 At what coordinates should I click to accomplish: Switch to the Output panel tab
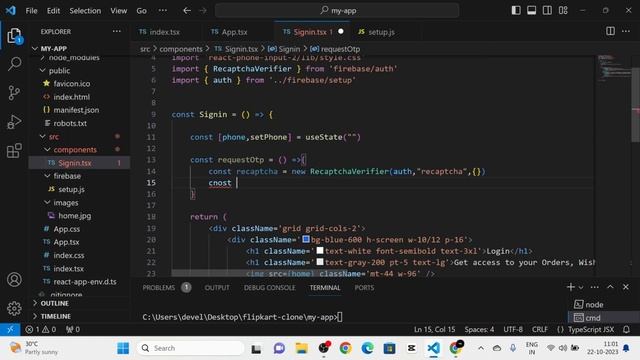tap(217, 288)
